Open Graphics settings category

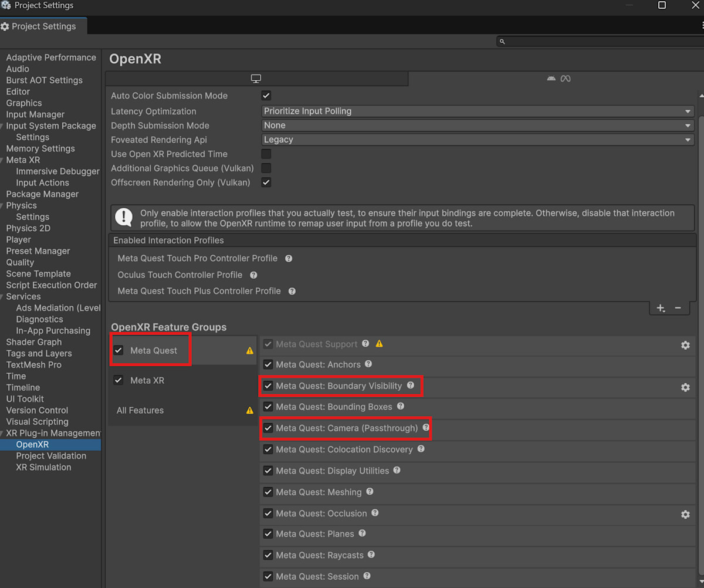24,103
